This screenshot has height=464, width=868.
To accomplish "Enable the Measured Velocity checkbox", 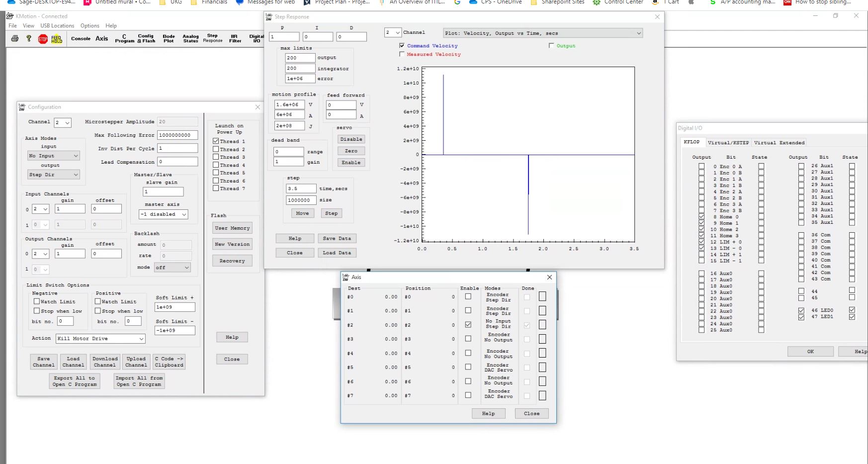I will click(402, 54).
